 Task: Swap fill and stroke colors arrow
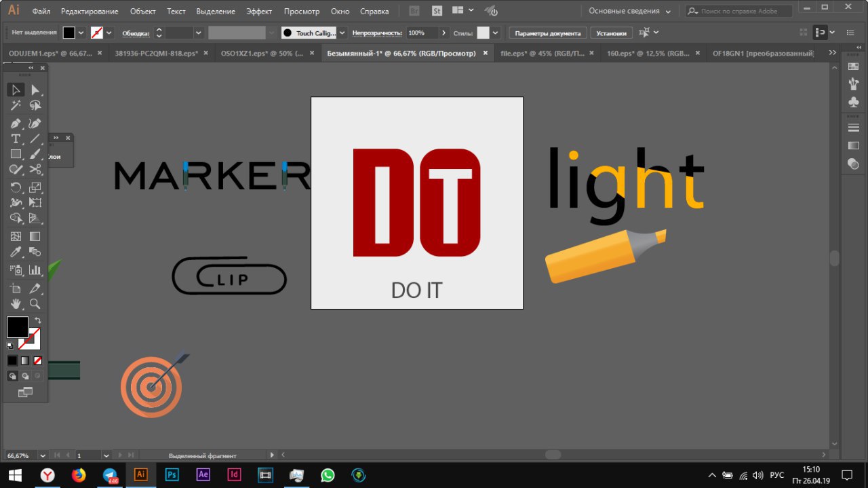pos(38,320)
